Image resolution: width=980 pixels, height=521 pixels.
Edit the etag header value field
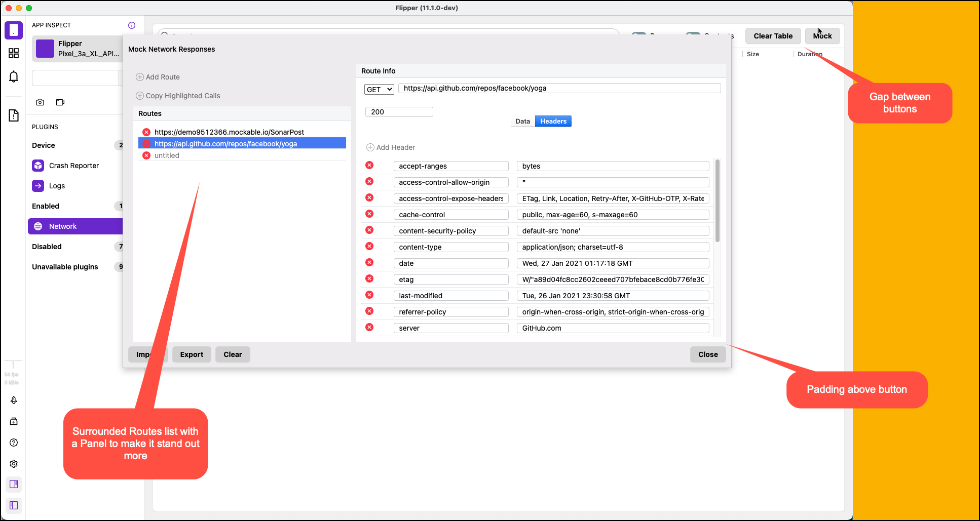(613, 279)
